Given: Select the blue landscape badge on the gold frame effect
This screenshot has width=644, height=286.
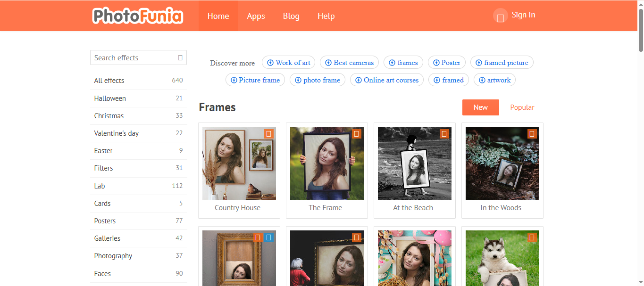Looking at the screenshot, I should coord(269,237).
